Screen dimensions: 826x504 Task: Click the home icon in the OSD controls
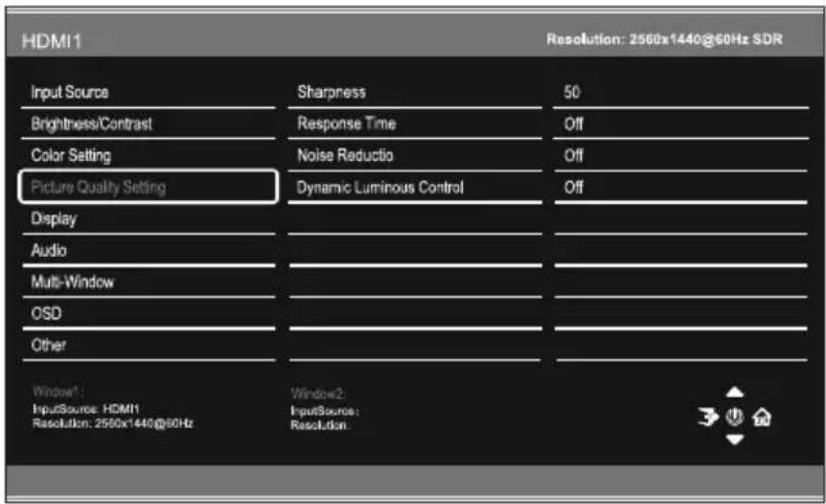coord(762,417)
